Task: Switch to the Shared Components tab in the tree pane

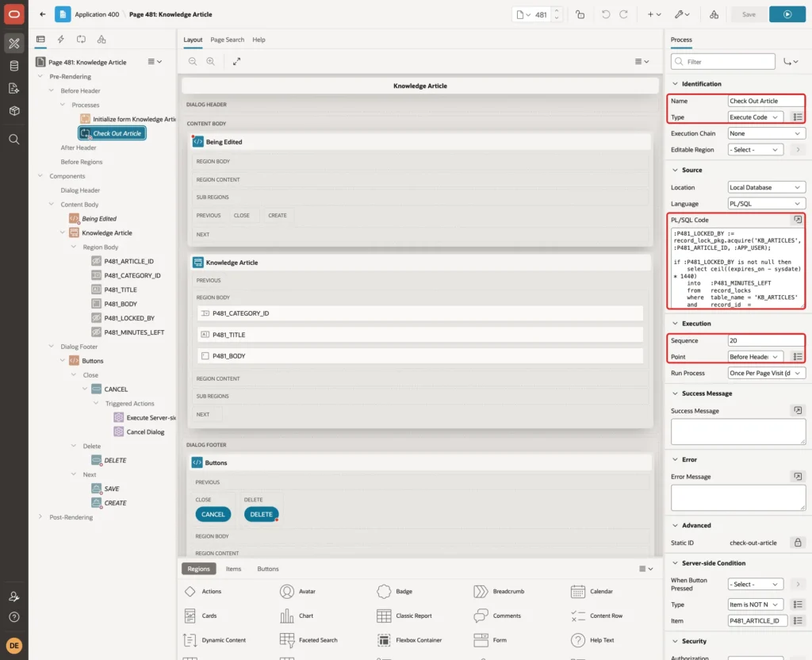Action: [x=101, y=40]
